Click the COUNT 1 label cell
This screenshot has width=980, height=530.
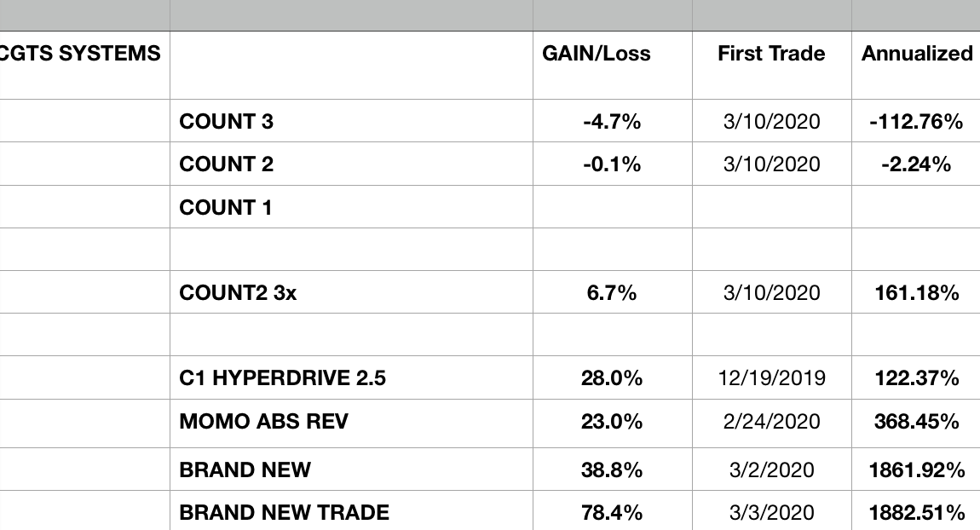pyautogui.click(x=226, y=207)
